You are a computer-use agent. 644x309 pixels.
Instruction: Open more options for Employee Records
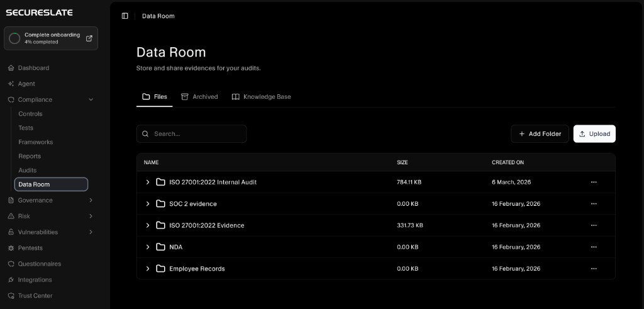click(x=594, y=269)
